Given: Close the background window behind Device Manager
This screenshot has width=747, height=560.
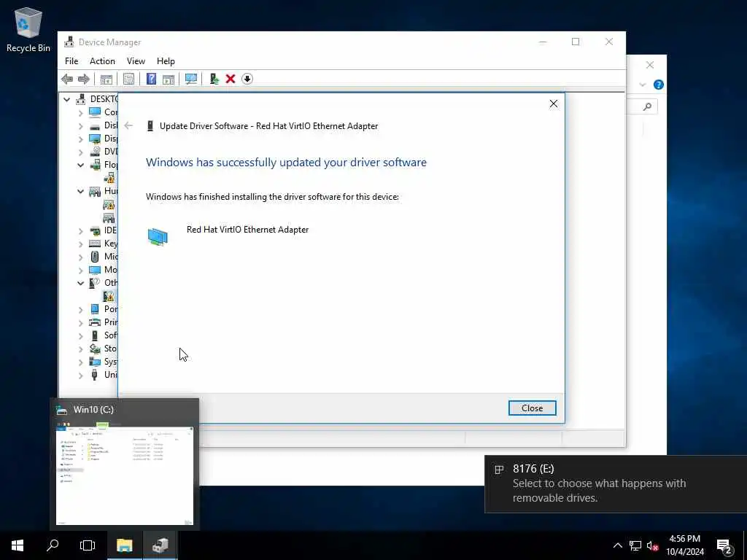Looking at the screenshot, I should 650,65.
